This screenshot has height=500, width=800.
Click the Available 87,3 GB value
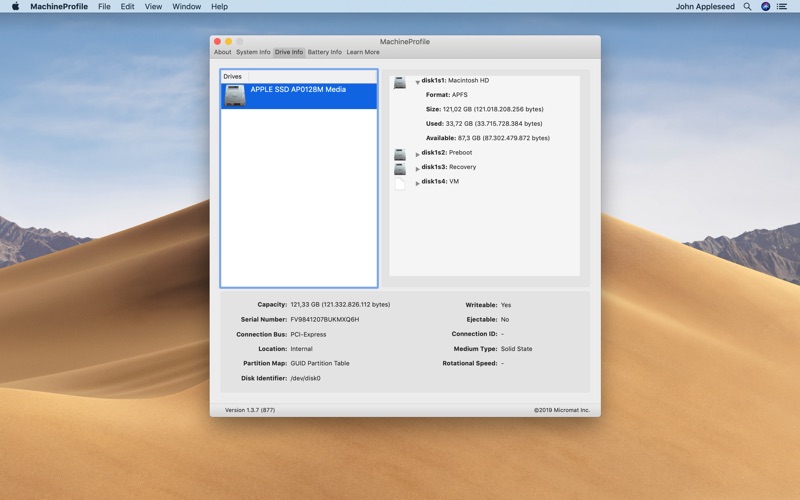[x=504, y=138]
